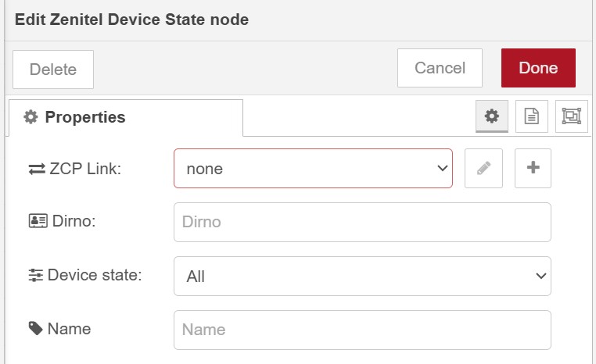This screenshot has height=364, width=596.
Task: Open node properties gear icon button
Action: pos(491,116)
